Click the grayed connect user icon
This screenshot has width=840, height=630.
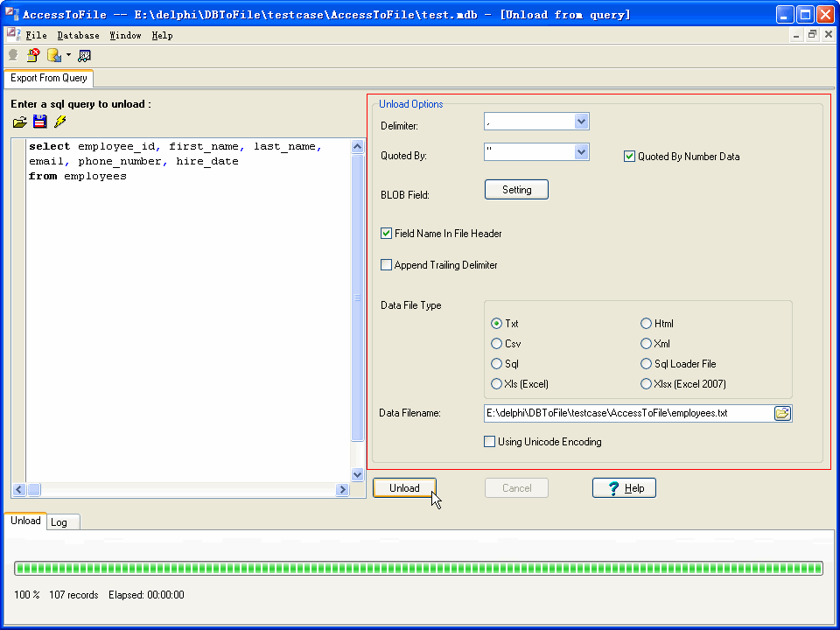13,55
